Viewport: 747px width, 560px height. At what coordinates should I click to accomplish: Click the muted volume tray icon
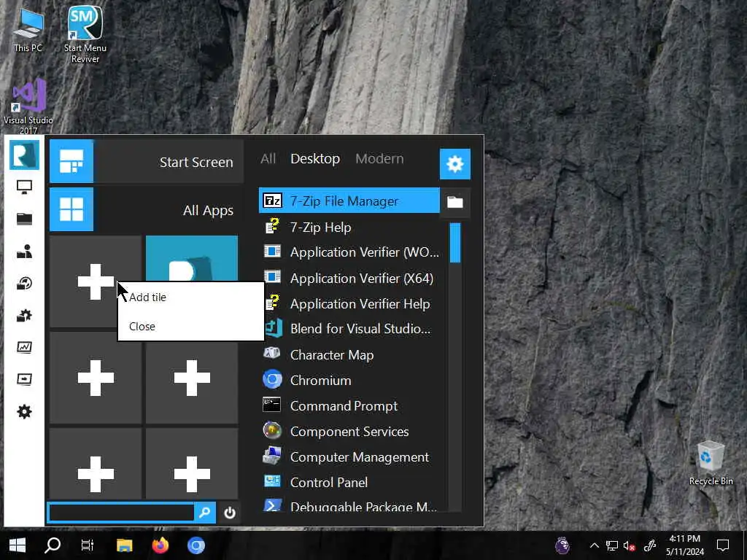630,545
